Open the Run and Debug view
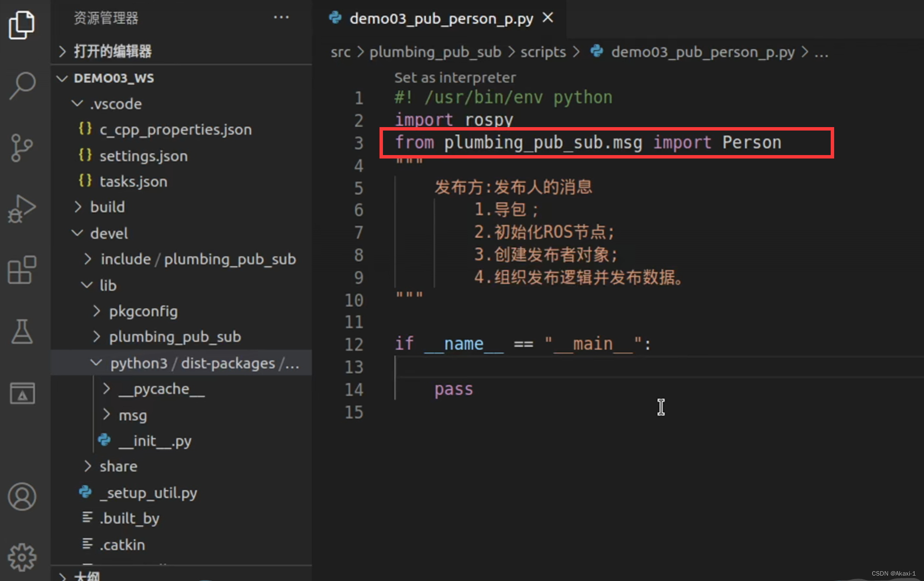The image size is (924, 581). tap(22, 209)
